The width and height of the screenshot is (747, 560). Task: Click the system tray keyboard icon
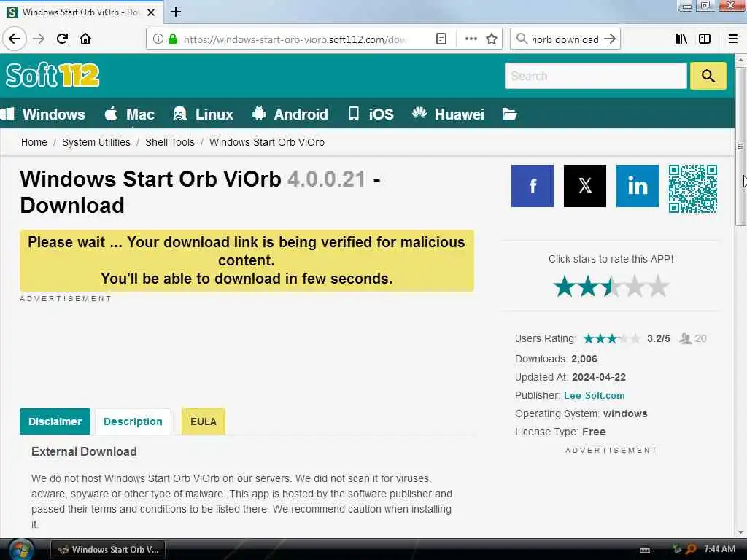pyautogui.click(x=645, y=550)
